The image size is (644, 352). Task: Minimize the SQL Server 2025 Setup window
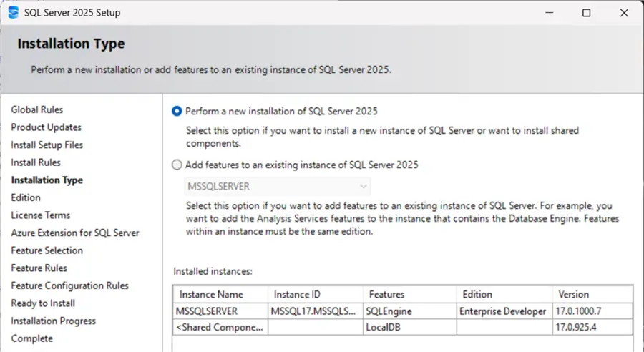[x=549, y=12]
